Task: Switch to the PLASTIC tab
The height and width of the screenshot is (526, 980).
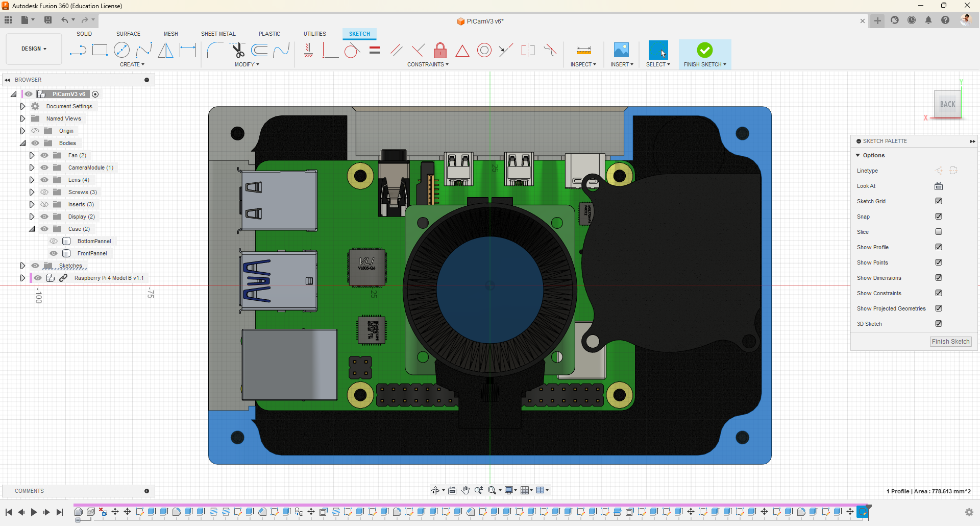Action: pos(269,34)
